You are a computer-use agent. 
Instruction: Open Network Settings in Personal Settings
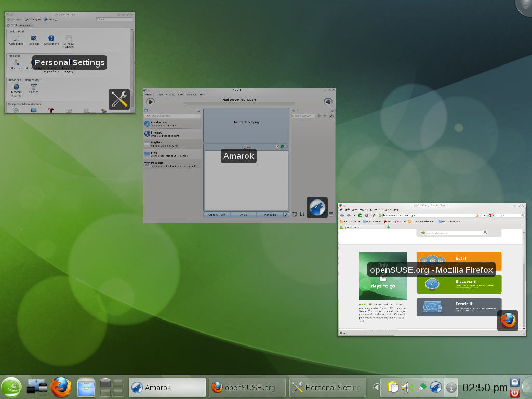pos(16,87)
